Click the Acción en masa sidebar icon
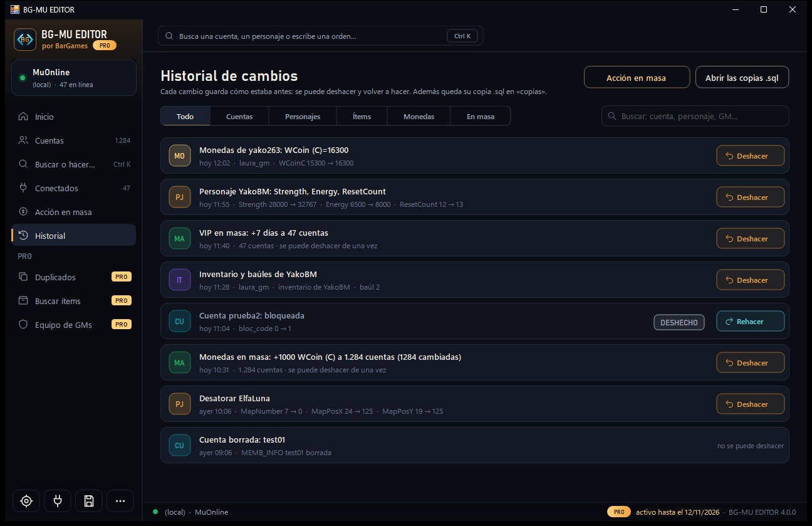 [x=23, y=212]
